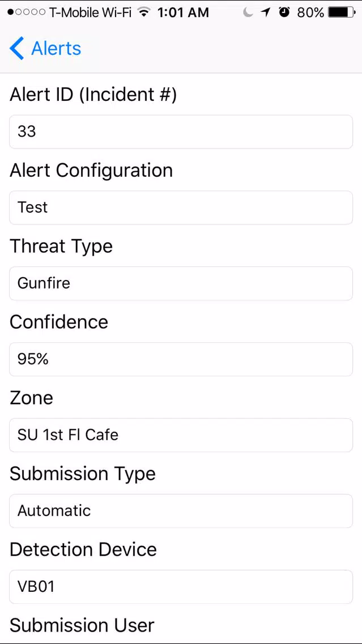Screen dimensions: 362x644
Task: Tap the cellular signal strength dots
Action: tap(26, 12)
